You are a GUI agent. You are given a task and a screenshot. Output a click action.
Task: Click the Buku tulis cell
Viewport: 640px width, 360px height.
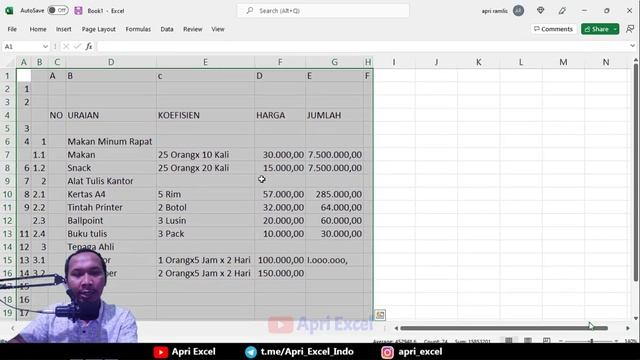111,233
